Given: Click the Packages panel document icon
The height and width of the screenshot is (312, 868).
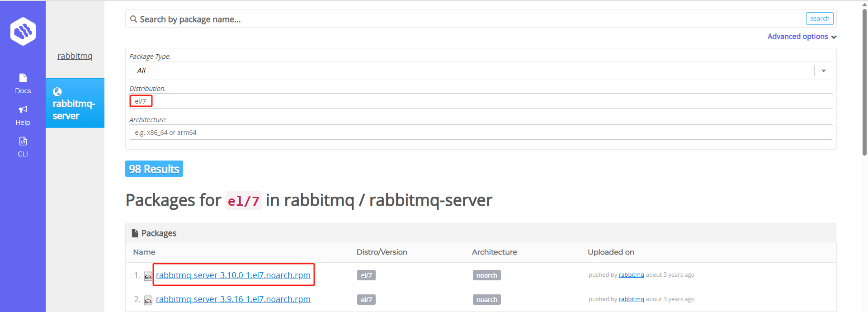Looking at the screenshot, I should coord(135,233).
